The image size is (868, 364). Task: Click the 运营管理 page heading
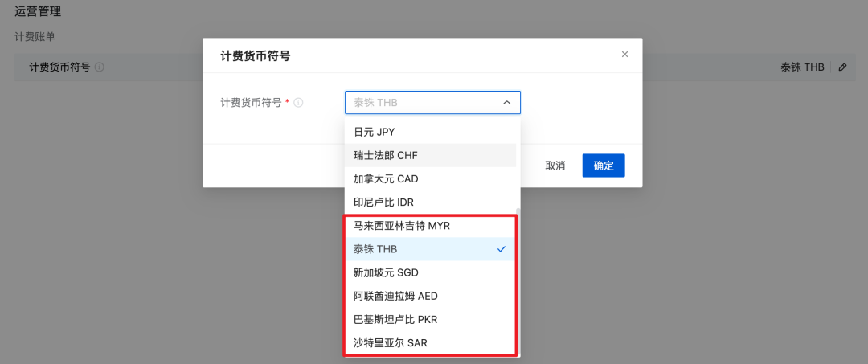pyautogui.click(x=38, y=10)
